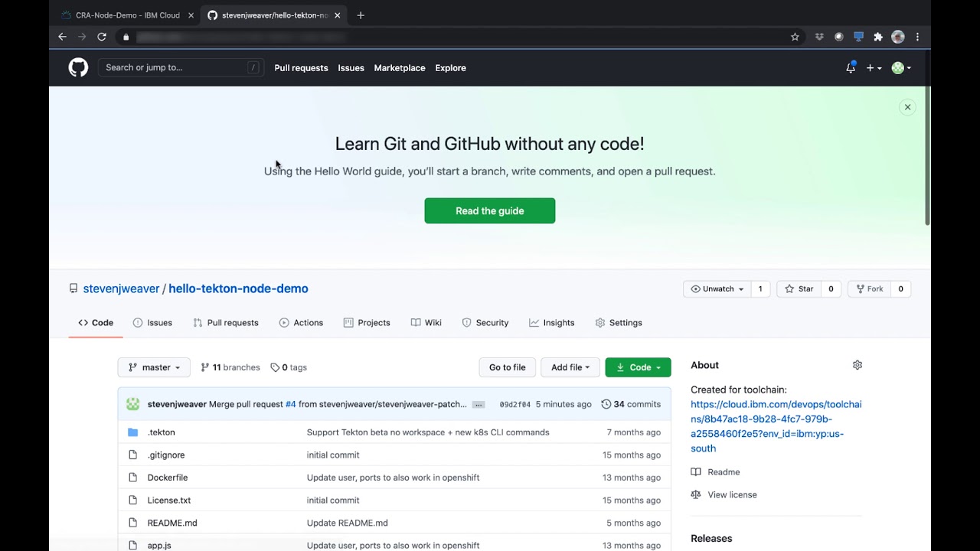Switch to CRA-Node-Demo IBM Cloud browser tab
The width and height of the screenshot is (980, 551).
coord(127,15)
